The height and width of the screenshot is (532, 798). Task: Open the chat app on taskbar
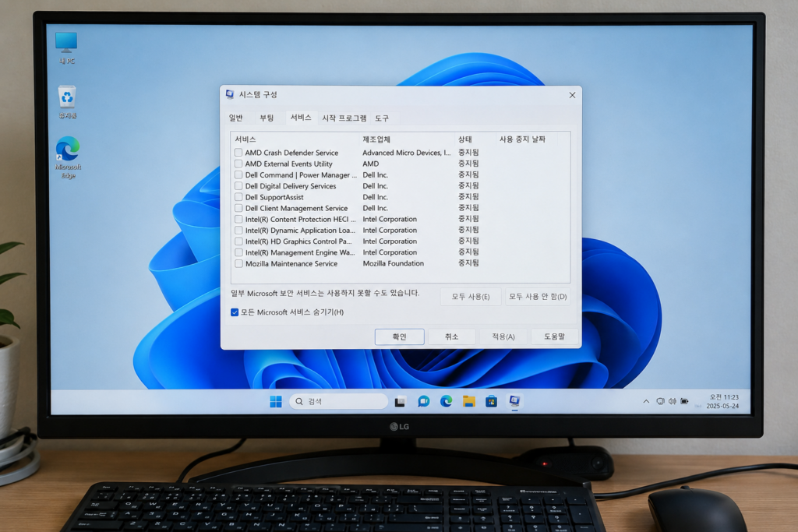[x=423, y=401]
